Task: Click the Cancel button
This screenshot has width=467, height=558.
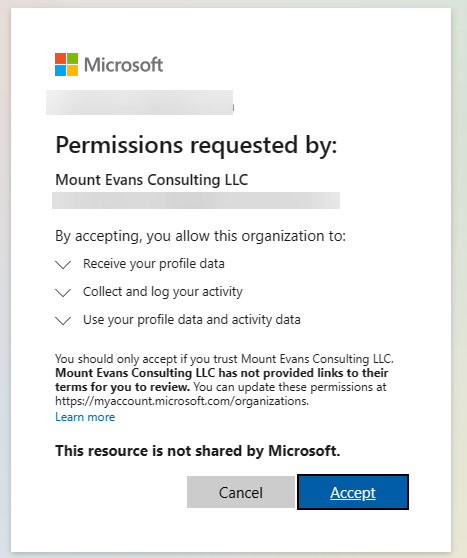Action: pos(241,492)
